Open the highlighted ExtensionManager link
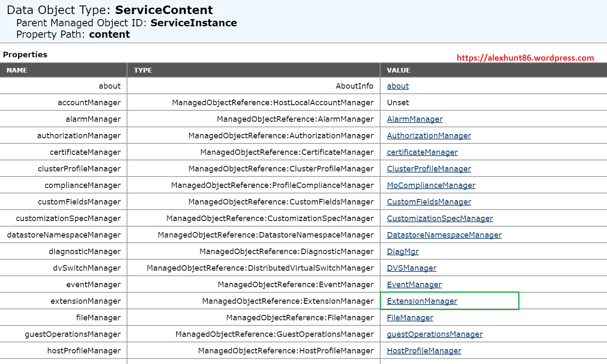This screenshot has height=364, width=607. click(x=422, y=301)
